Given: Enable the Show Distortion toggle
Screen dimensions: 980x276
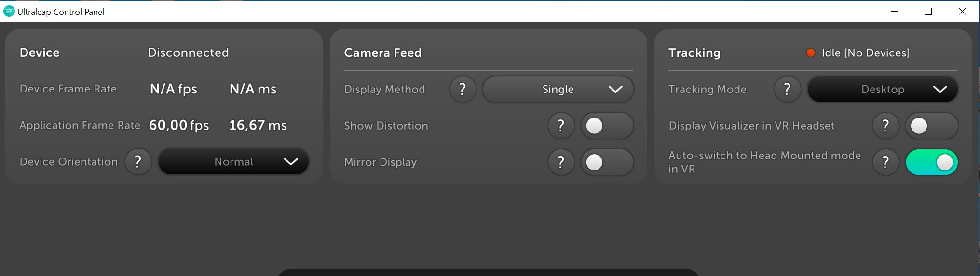Looking at the screenshot, I should tap(607, 126).
